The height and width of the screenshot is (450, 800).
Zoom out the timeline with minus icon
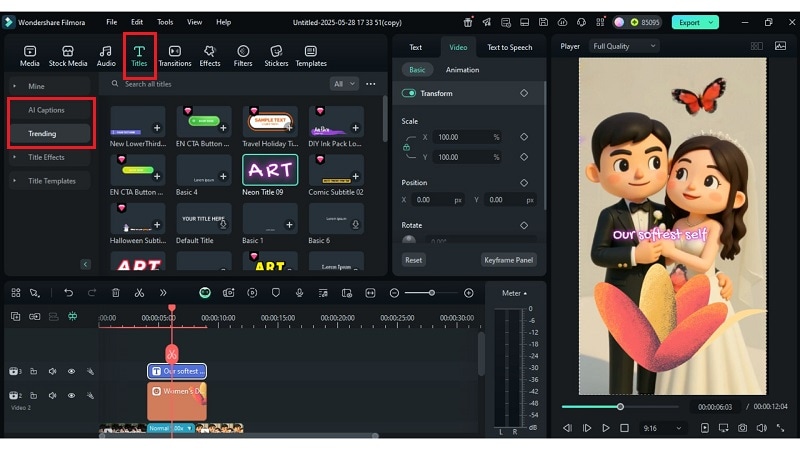click(x=394, y=293)
